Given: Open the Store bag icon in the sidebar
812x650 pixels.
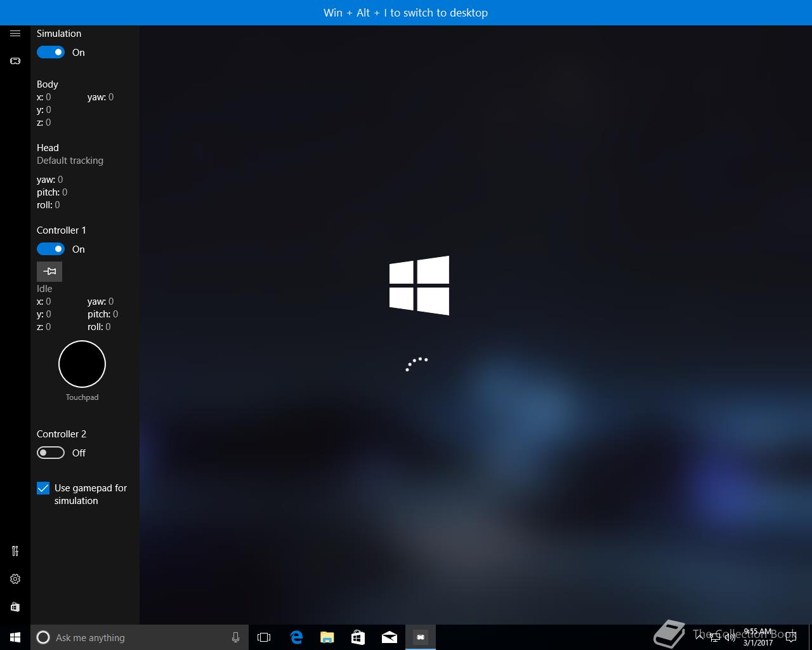Looking at the screenshot, I should [x=15, y=607].
